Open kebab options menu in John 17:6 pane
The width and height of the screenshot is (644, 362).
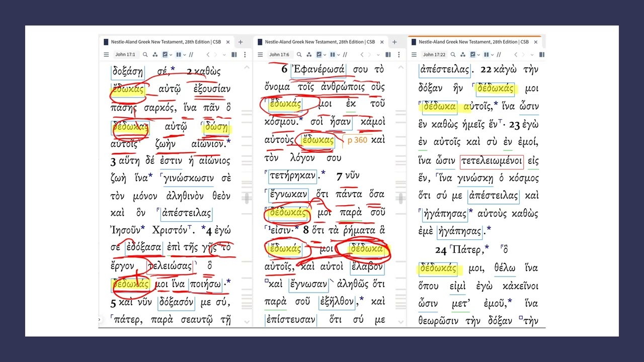[x=399, y=54]
